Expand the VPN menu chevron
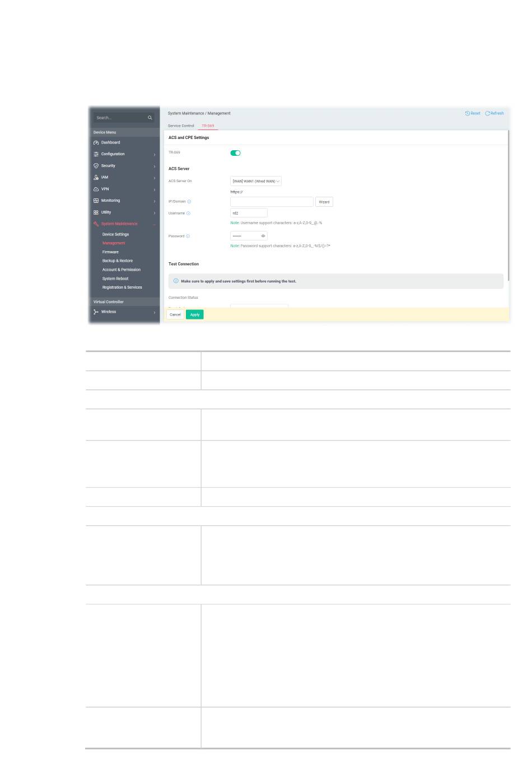The width and height of the screenshot is (532, 783). point(155,189)
